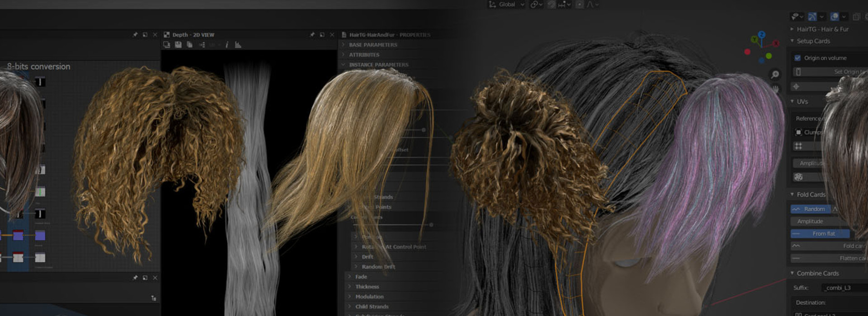Open the gizmo options dropdown arrow
The height and width of the screenshot is (316, 868).
[821, 17]
